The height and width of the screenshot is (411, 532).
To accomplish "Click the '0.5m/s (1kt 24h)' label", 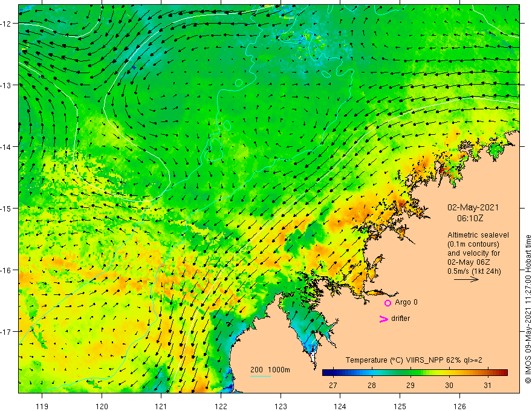I will coord(474,271).
